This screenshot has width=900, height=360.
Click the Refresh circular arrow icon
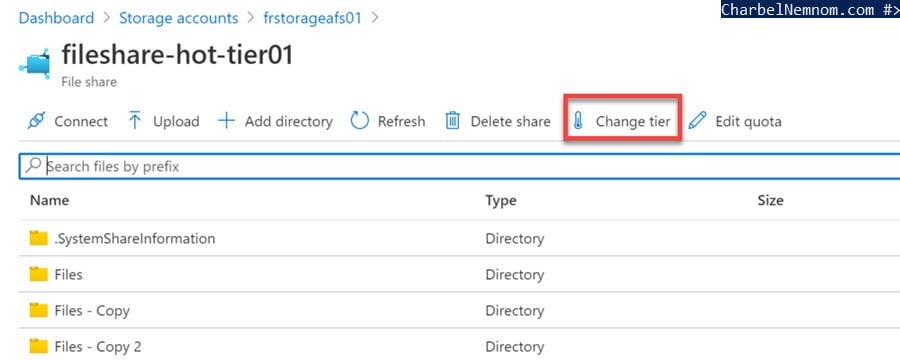(x=359, y=121)
